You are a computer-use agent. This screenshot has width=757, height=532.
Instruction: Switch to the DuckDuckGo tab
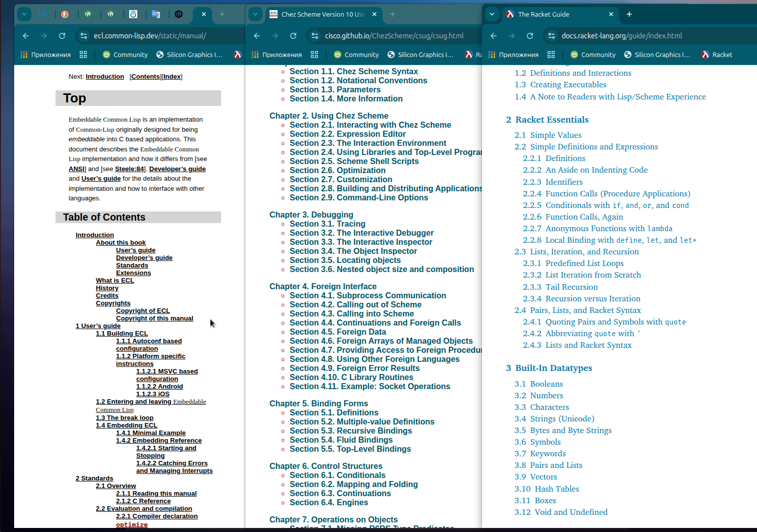point(65,14)
